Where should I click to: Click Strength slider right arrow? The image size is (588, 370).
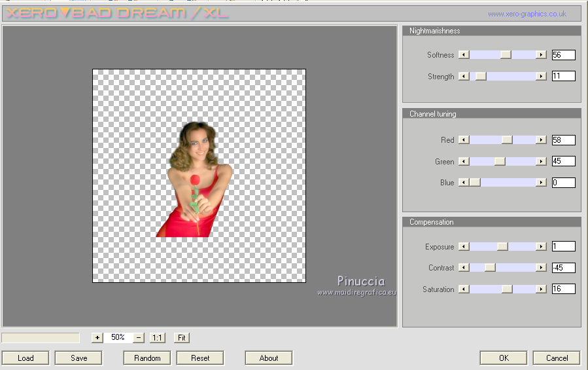click(541, 76)
